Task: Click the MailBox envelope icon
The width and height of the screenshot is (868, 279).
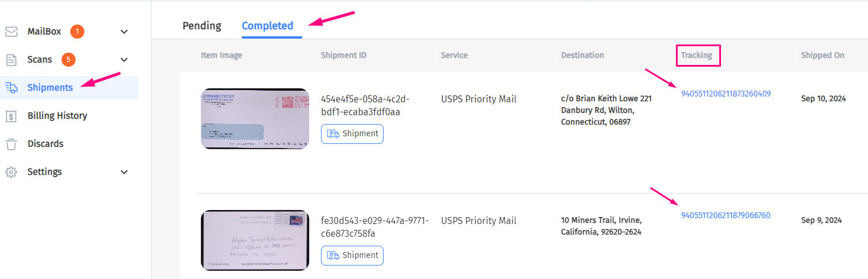Action: (11, 32)
